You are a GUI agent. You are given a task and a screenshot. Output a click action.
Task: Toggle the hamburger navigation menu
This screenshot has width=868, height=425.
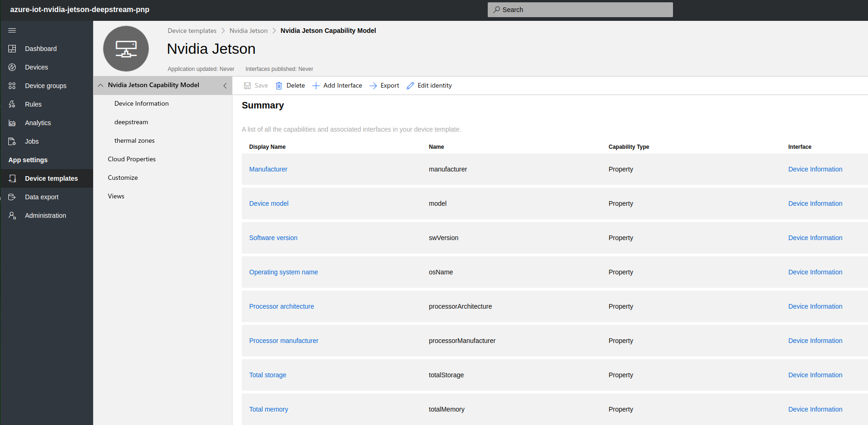coord(12,30)
